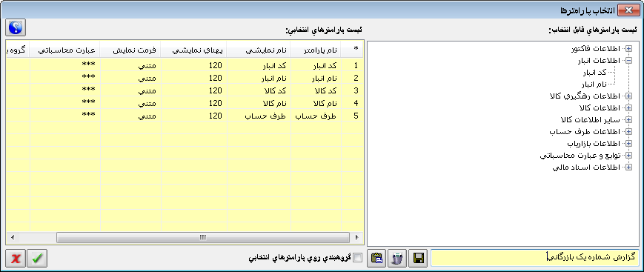The image size is (644, 272).
Task: Click display width 120 in row 1
Action: pyautogui.click(x=194, y=65)
